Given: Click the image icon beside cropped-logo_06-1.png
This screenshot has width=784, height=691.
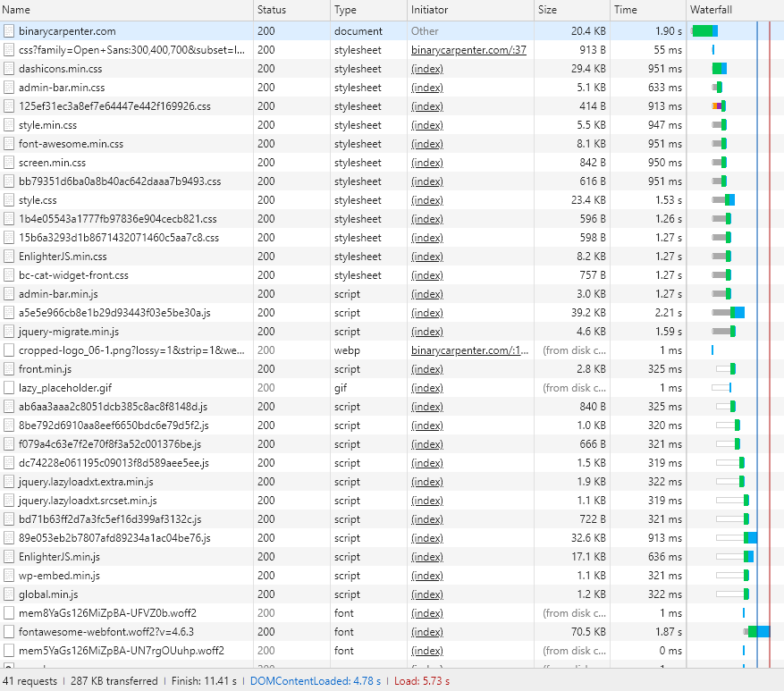Looking at the screenshot, I should pyautogui.click(x=9, y=350).
